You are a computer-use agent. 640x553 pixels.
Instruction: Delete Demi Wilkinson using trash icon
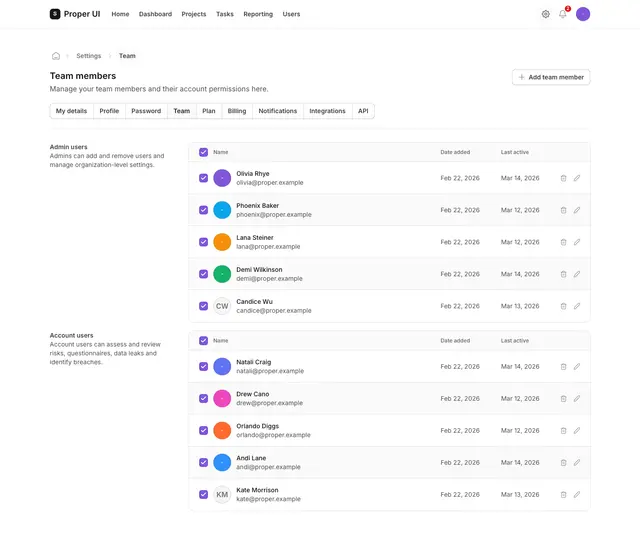563,274
